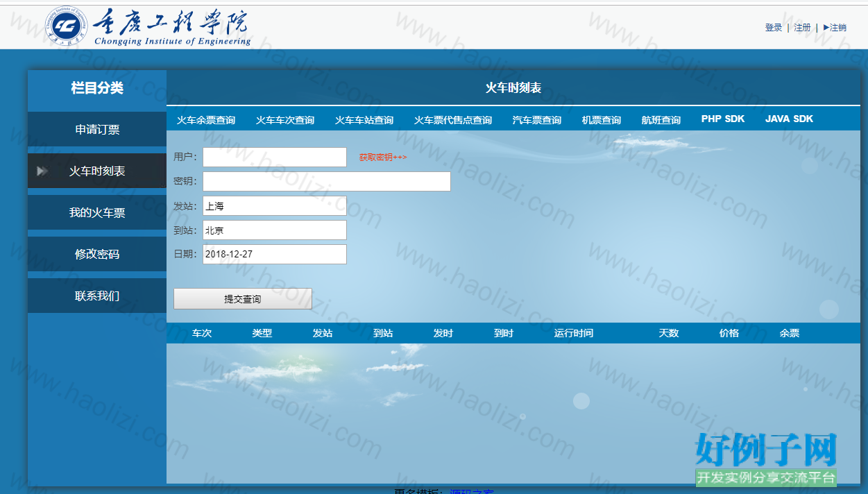The height and width of the screenshot is (494, 868).
Task: Click the 到时 column header
Action: click(504, 333)
